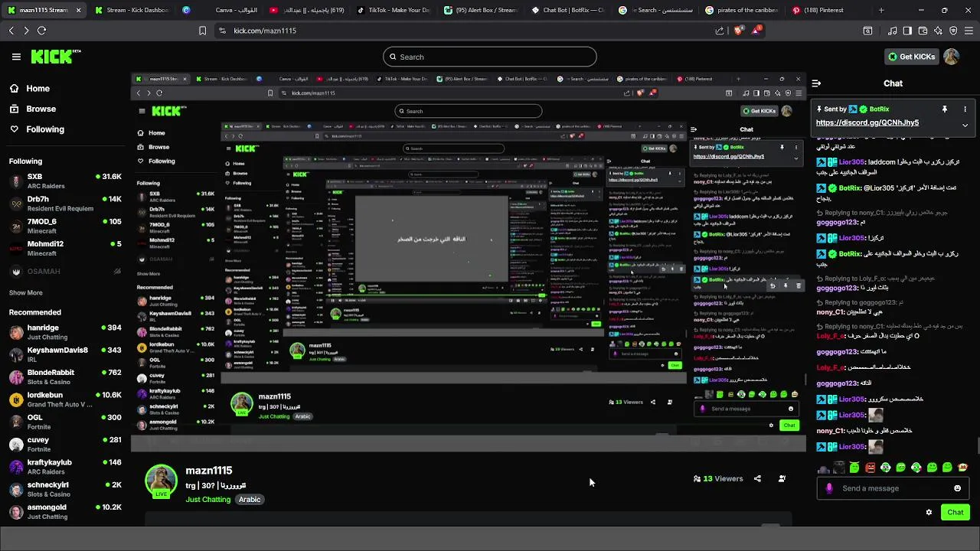The height and width of the screenshot is (551, 980).
Task: Open browser media playlist music icon
Action: coord(892,31)
